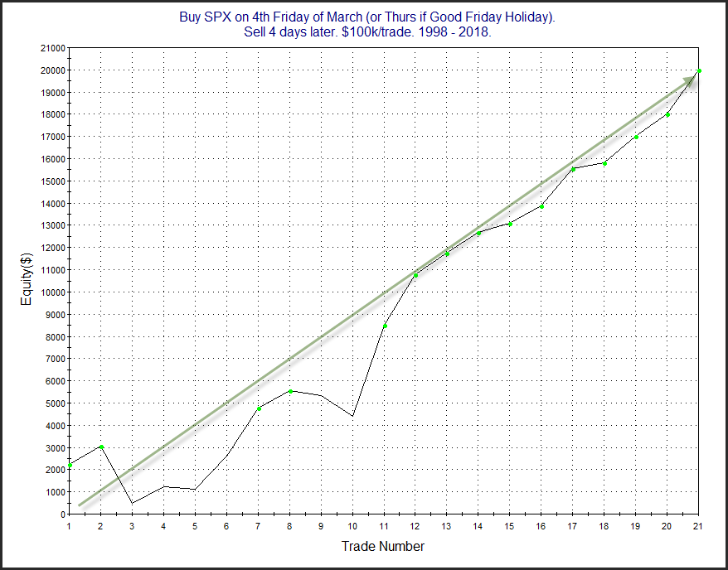Select the green data point at trade 12

pos(416,276)
